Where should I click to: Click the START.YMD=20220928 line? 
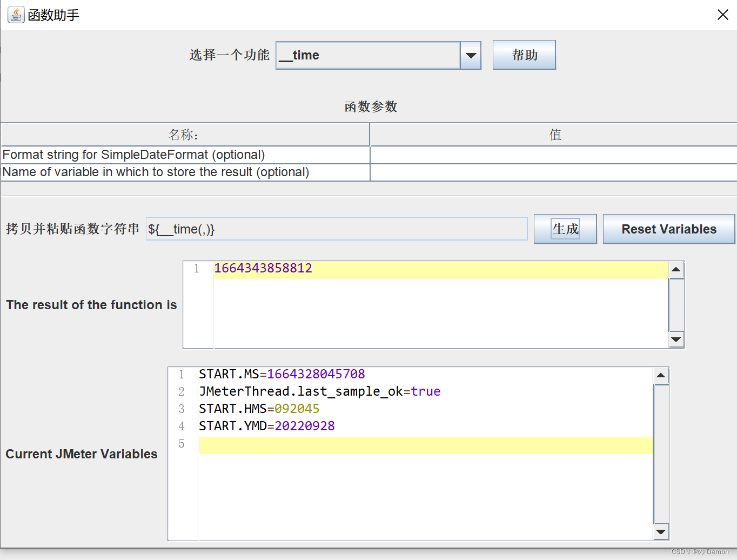pyautogui.click(x=267, y=426)
